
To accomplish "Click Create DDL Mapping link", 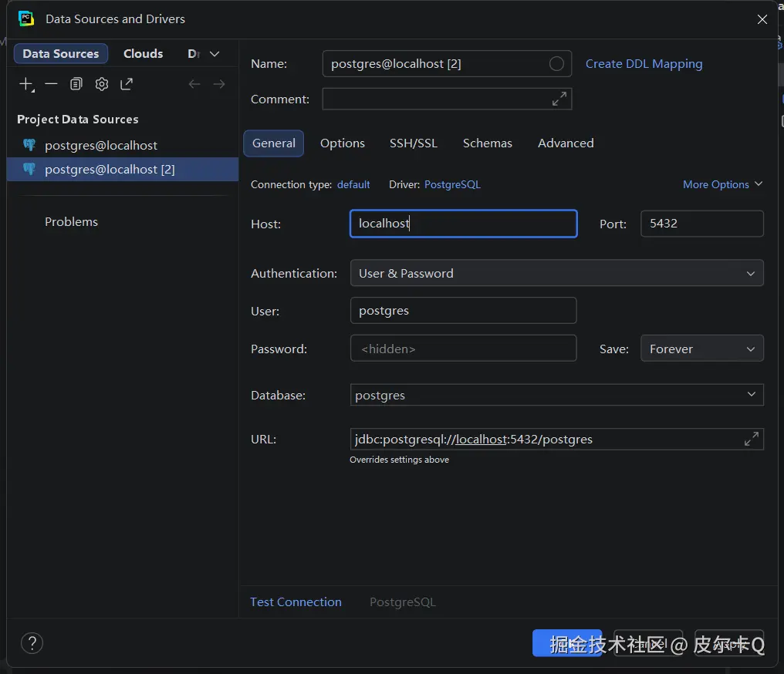I will point(644,64).
